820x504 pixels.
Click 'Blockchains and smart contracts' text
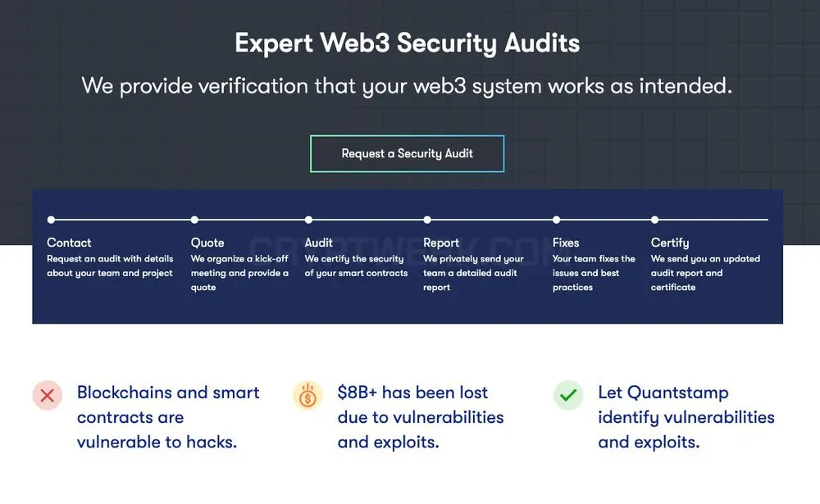pyautogui.click(x=168, y=405)
